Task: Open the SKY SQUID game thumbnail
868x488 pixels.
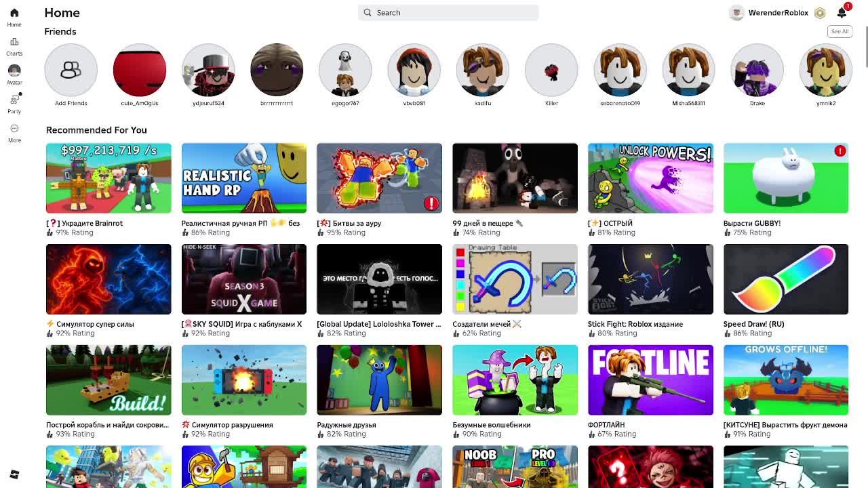Action: [x=243, y=279]
